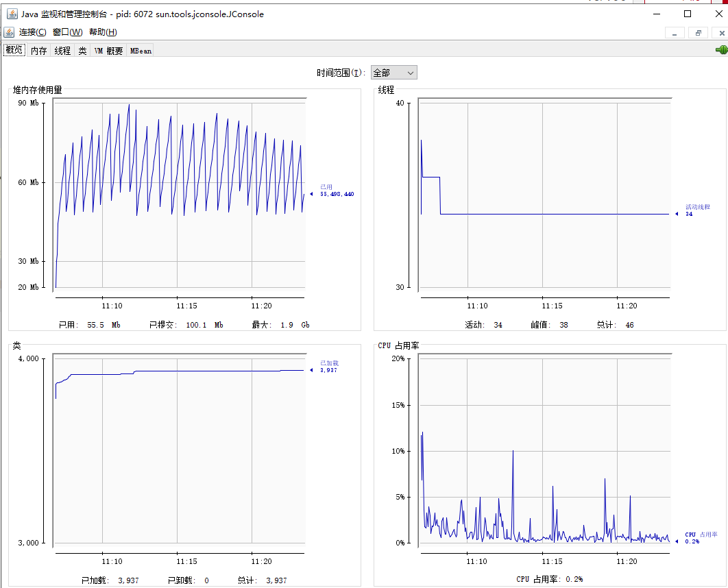Click the 已用: 55.5 Mb value
728x588 pixels.
click(90, 325)
